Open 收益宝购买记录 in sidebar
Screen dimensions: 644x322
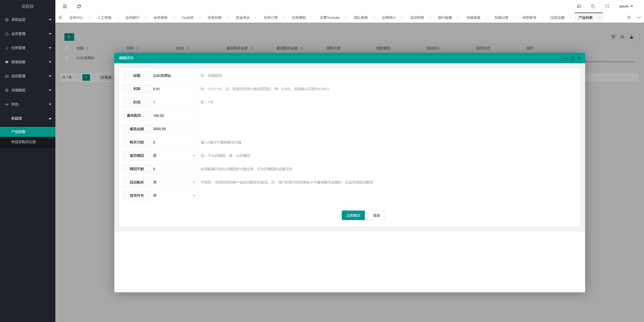coord(23,142)
